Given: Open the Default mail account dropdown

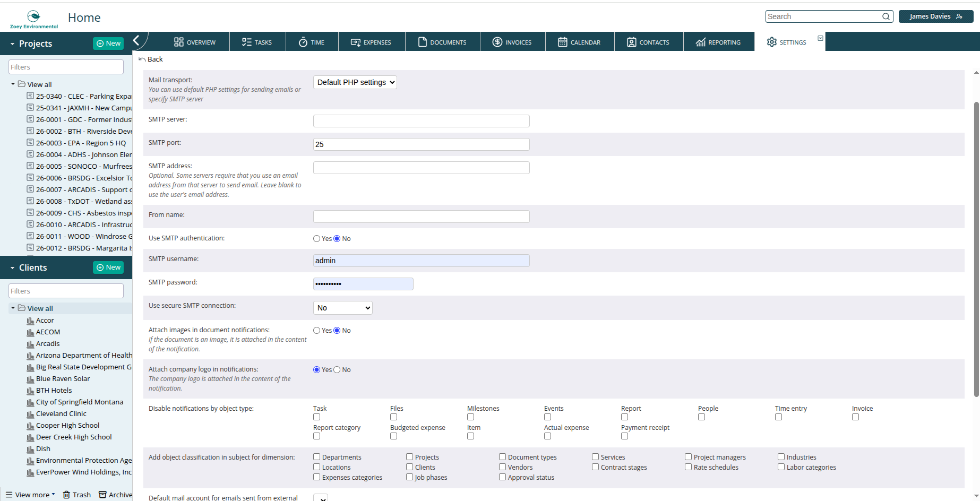Looking at the screenshot, I should point(321,498).
